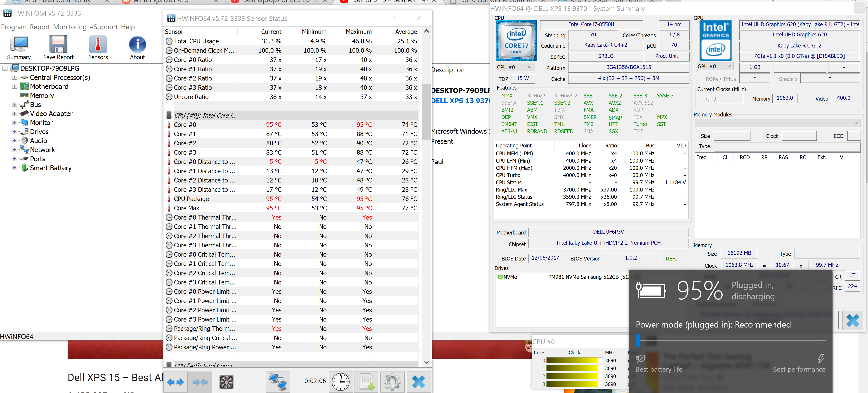Open the CPU #0 dropdown
The image size is (868, 393).
click(x=515, y=67)
